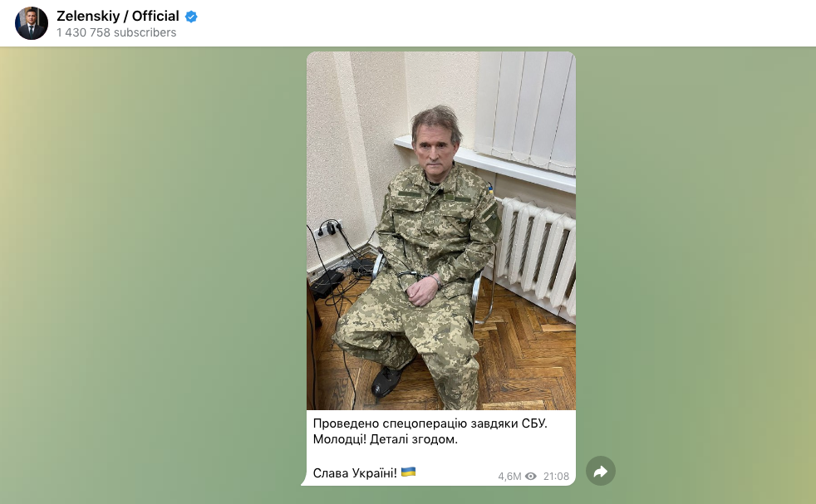Click the Ukrainian flag emoji
Screen dimensions: 816x504
pos(409,472)
